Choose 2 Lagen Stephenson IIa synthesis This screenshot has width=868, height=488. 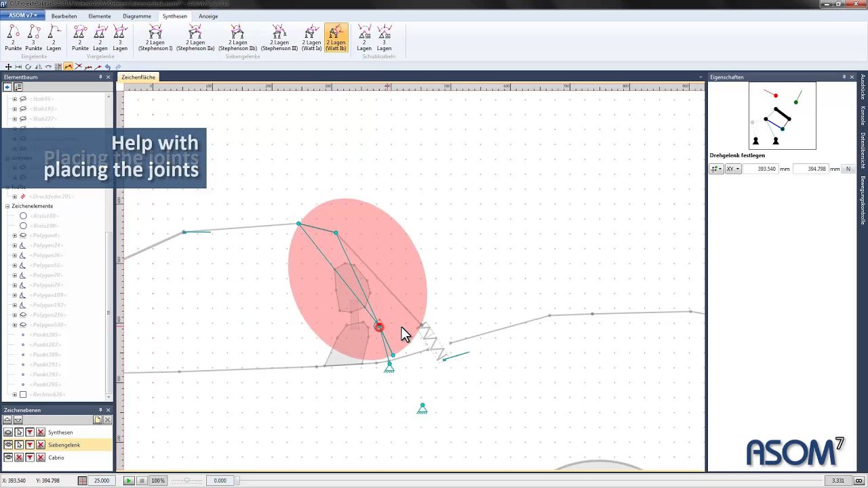tap(195, 38)
